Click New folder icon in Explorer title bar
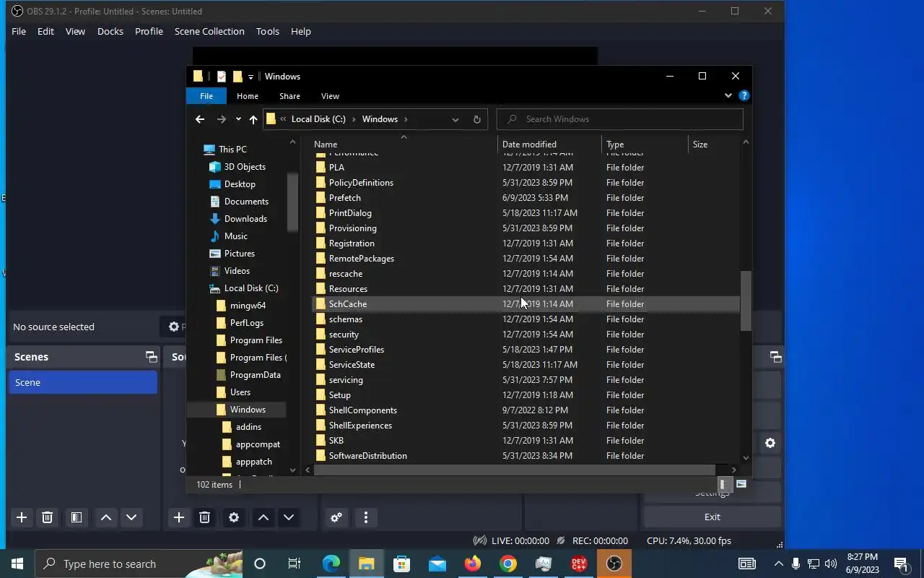This screenshot has height=578, width=924. tap(237, 77)
